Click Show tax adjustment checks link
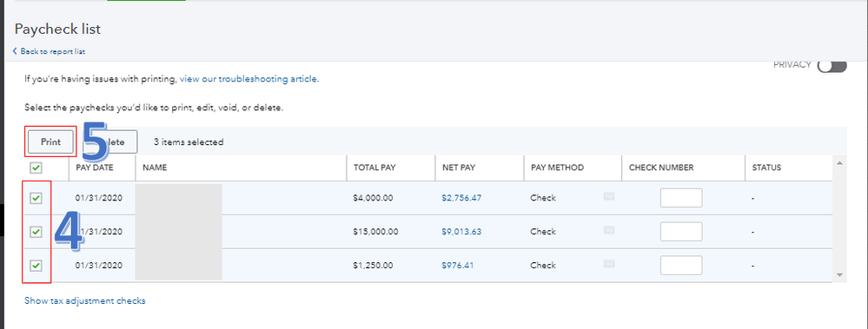The height and width of the screenshot is (329, 868). pyautogui.click(x=84, y=301)
